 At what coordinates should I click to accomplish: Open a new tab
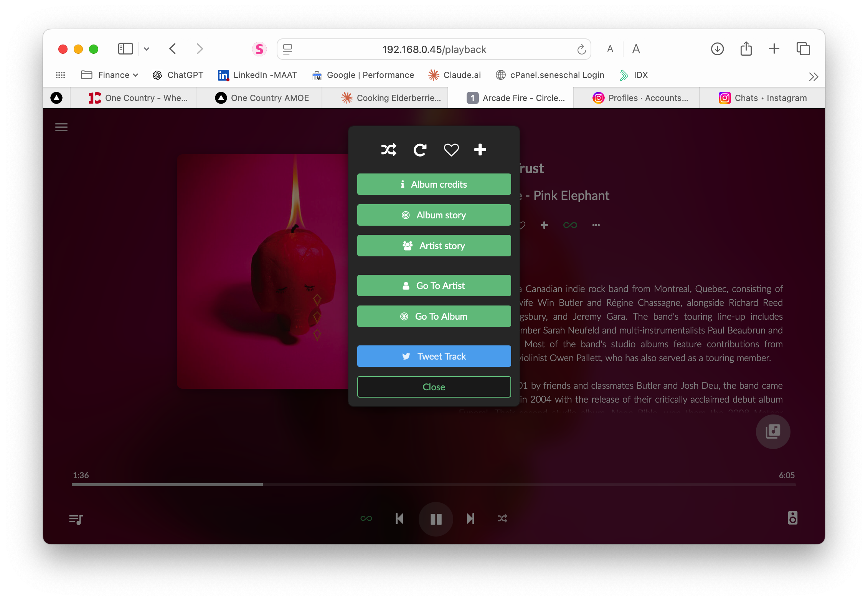click(774, 49)
